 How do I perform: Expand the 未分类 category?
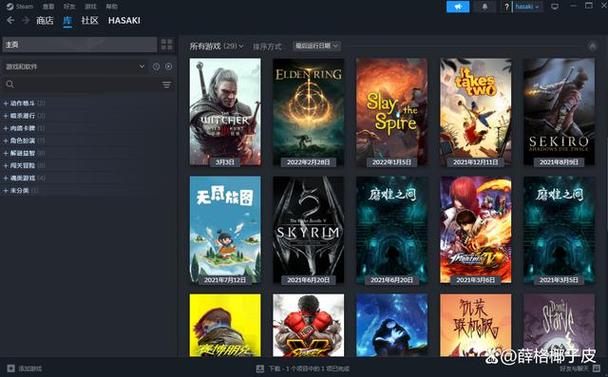coord(21,190)
